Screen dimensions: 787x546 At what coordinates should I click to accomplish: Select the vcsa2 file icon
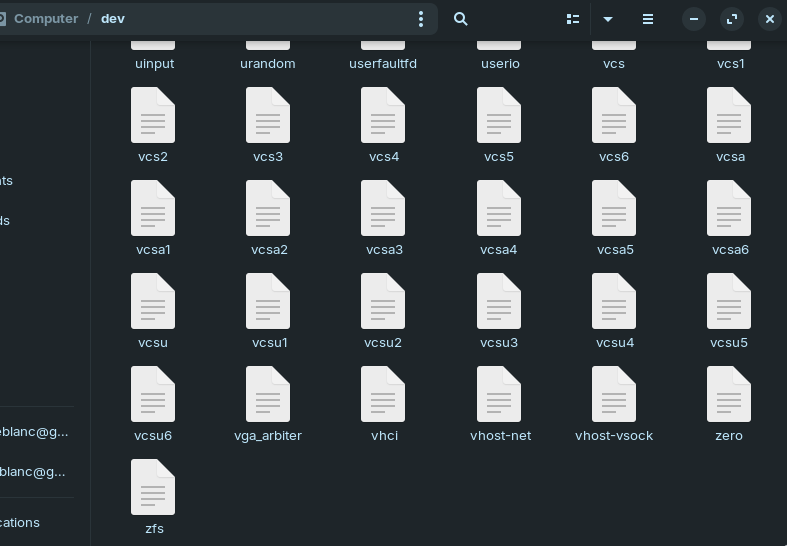[x=268, y=208]
